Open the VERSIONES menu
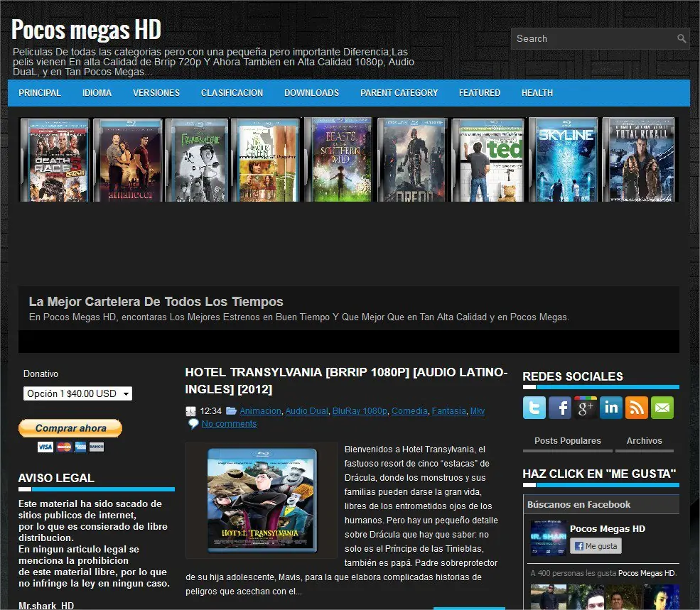Screen dimensions: 700x610 point(156,93)
